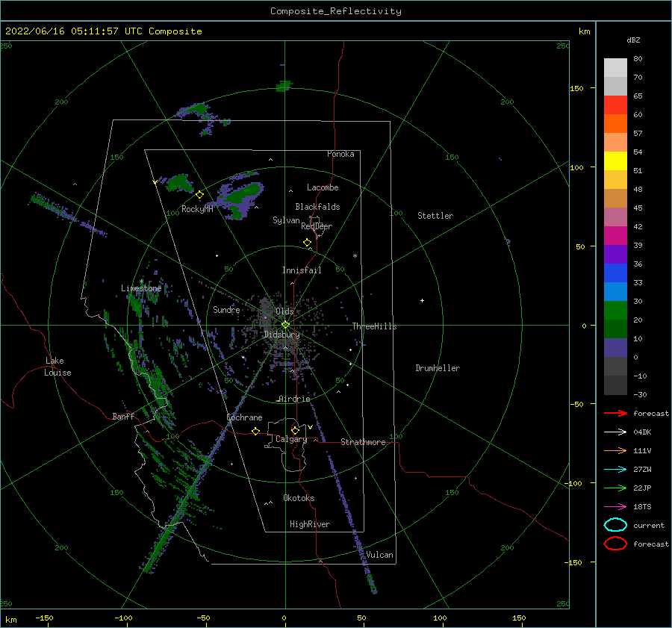This screenshot has width=672, height=628.
Task: Click the Stettler city label
Action: [x=435, y=216]
